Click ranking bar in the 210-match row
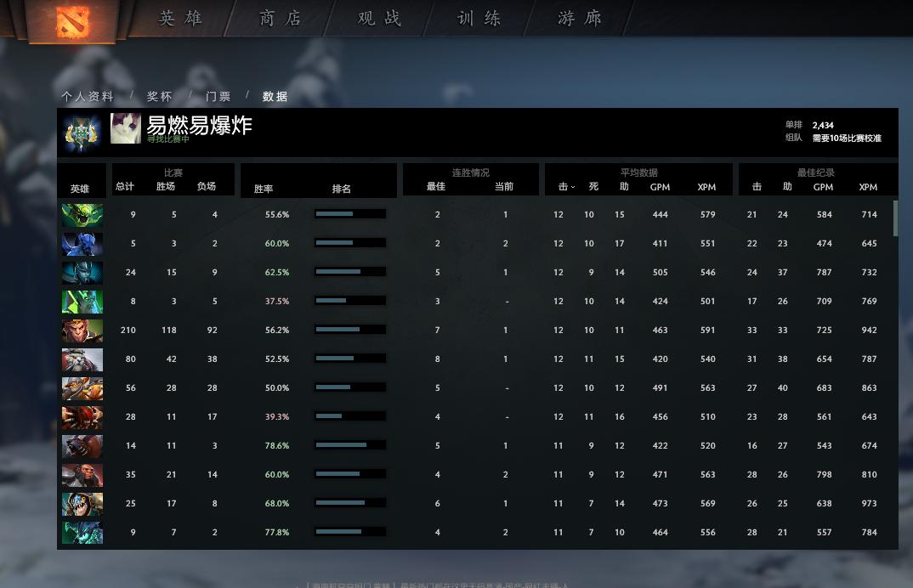Screen dimensions: 913x588 pyautogui.click(x=350, y=330)
